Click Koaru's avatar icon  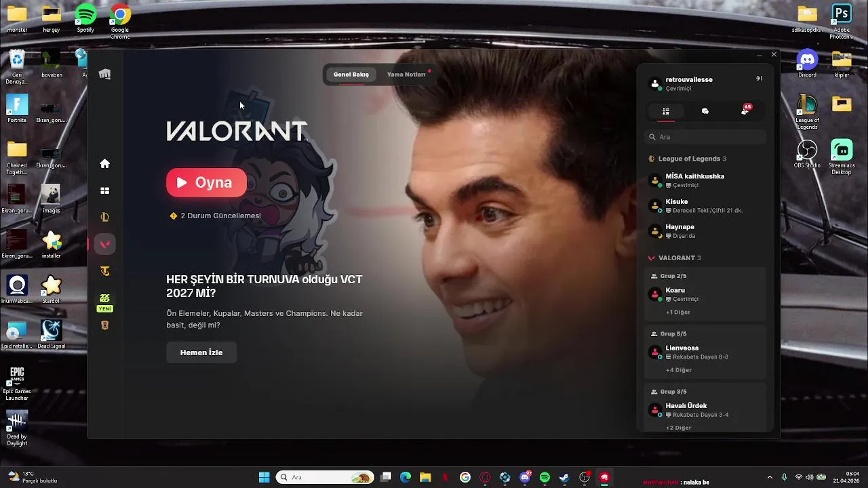(655, 294)
